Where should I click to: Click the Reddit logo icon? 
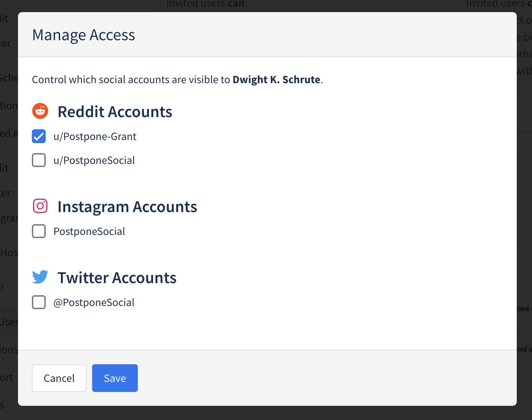[x=40, y=111]
